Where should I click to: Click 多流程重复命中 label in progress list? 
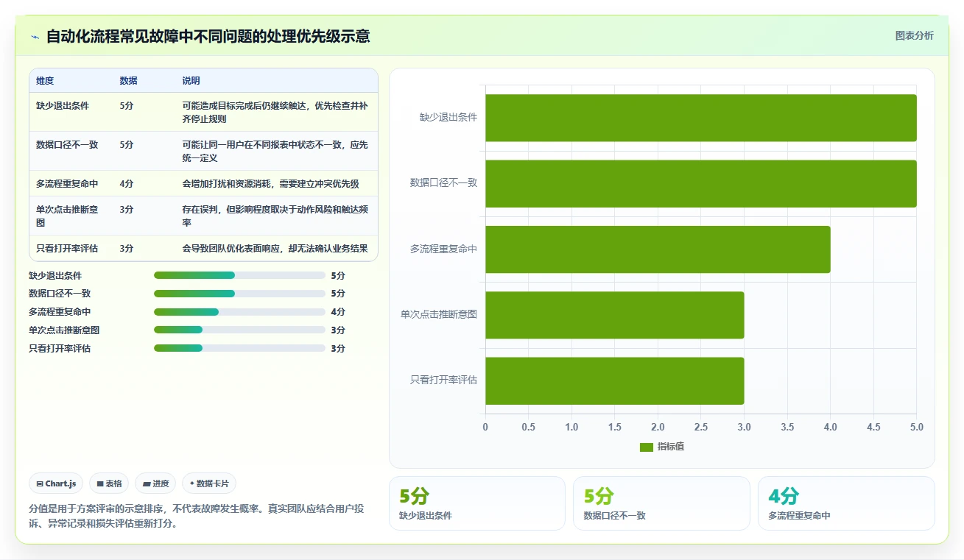tap(60, 312)
